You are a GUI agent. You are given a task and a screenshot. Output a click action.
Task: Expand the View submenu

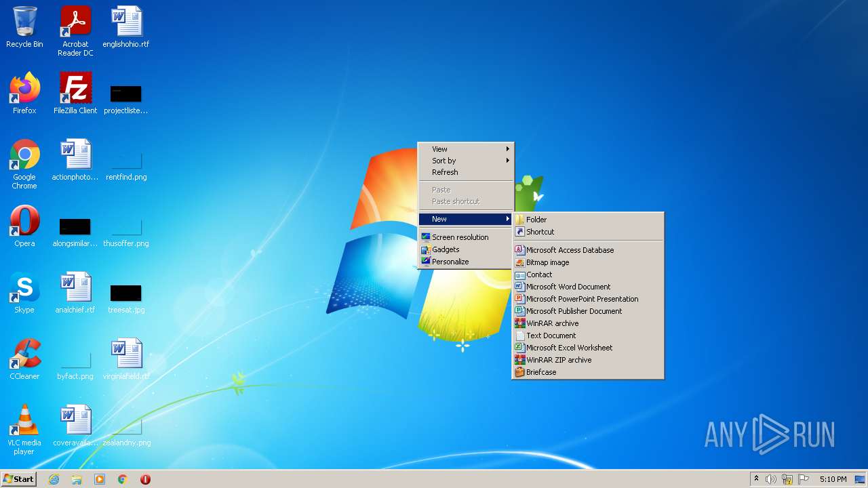[x=466, y=149]
